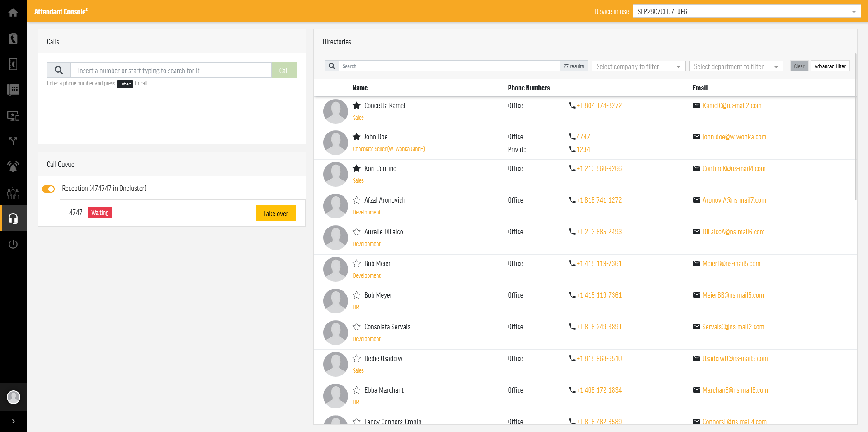
Task: Open the phone book sidebar icon
Action: [x=13, y=64]
